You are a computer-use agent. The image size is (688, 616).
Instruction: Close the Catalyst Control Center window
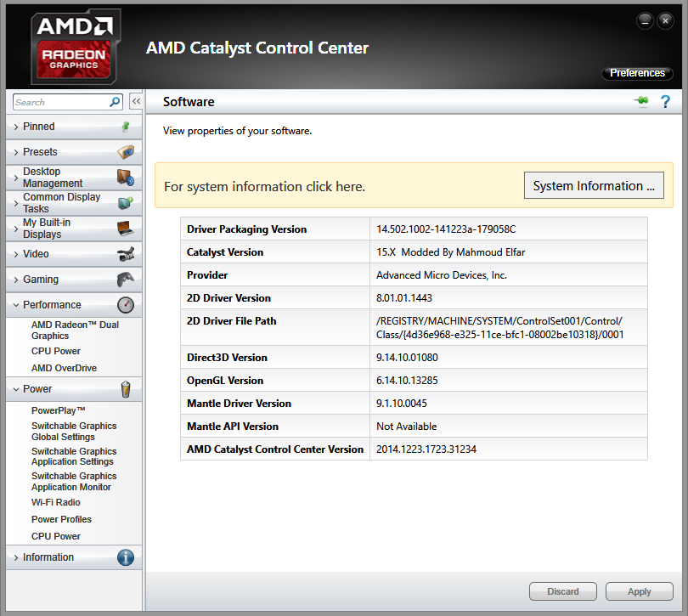665,20
